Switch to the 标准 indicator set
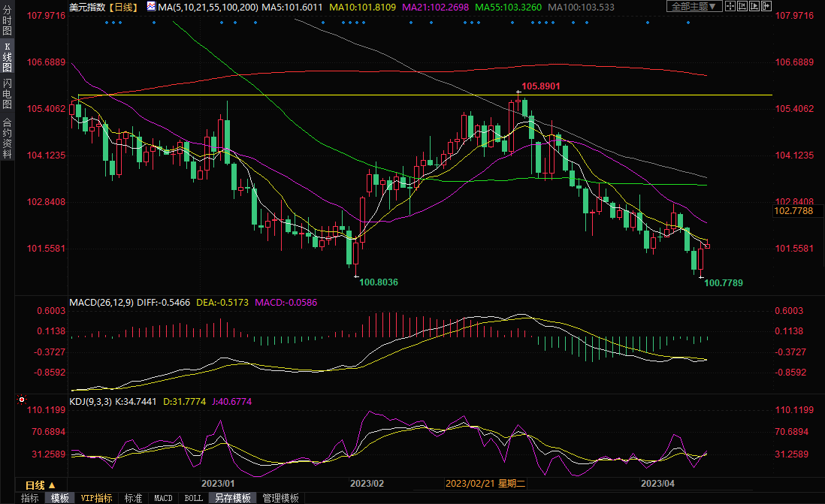Image resolution: width=825 pixels, height=504 pixels. click(x=133, y=498)
